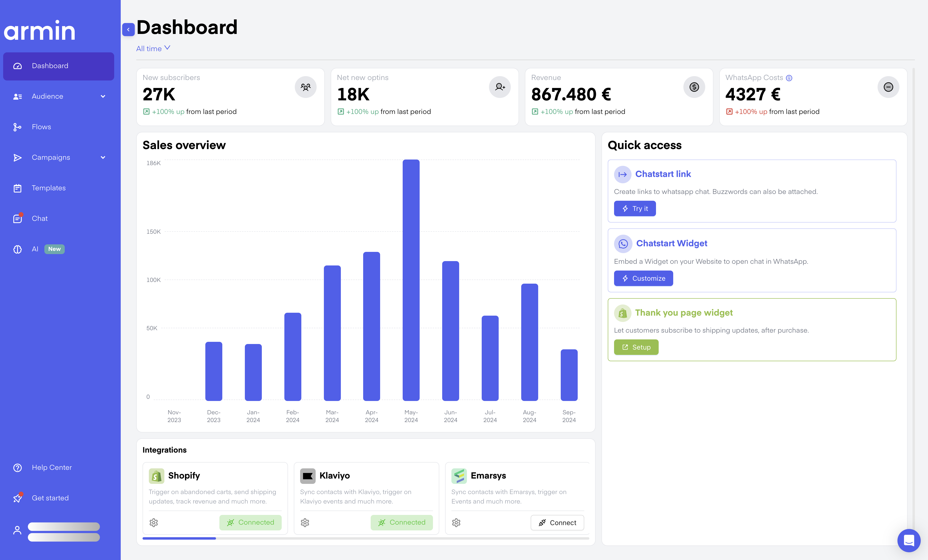Toggle Shopify Connected status button

point(250,522)
